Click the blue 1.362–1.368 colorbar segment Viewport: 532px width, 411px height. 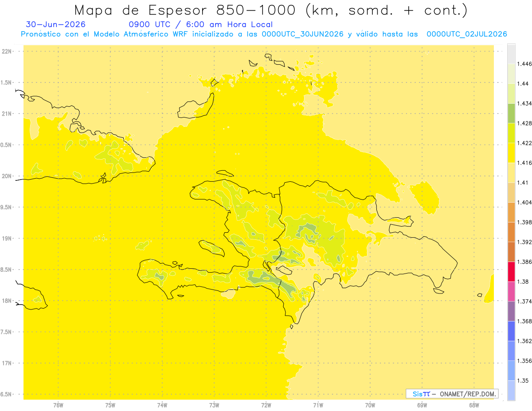[x=511, y=331]
